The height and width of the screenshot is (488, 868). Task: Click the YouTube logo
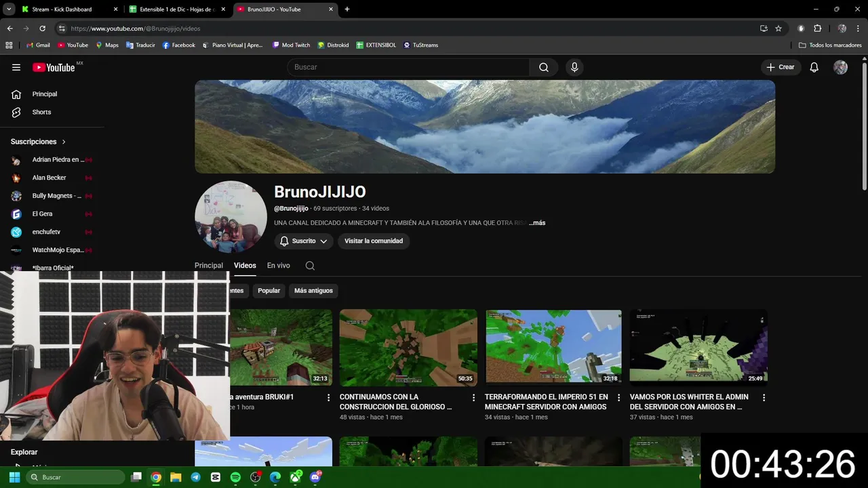(x=54, y=67)
